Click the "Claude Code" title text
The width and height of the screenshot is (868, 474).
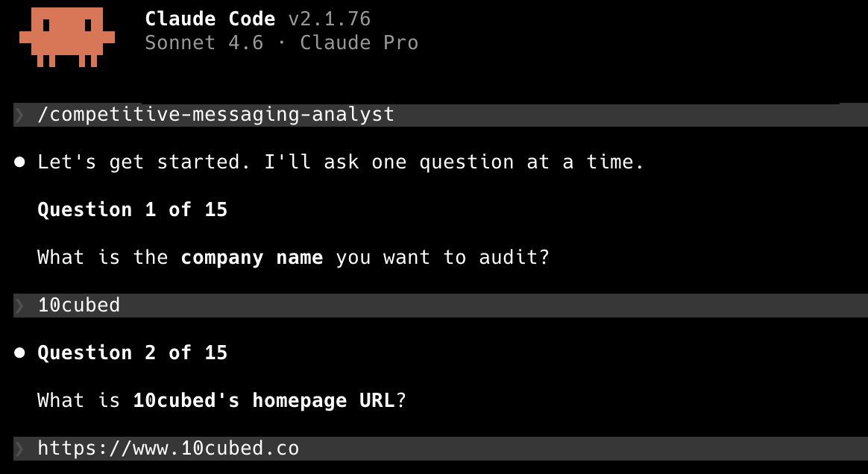pyautogui.click(x=210, y=19)
